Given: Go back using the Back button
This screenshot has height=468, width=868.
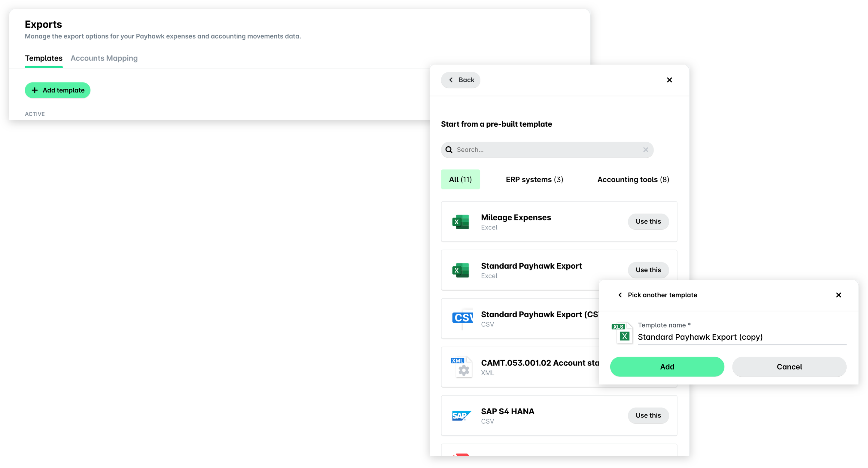Looking at the screenshot, I should click(460, 80).
